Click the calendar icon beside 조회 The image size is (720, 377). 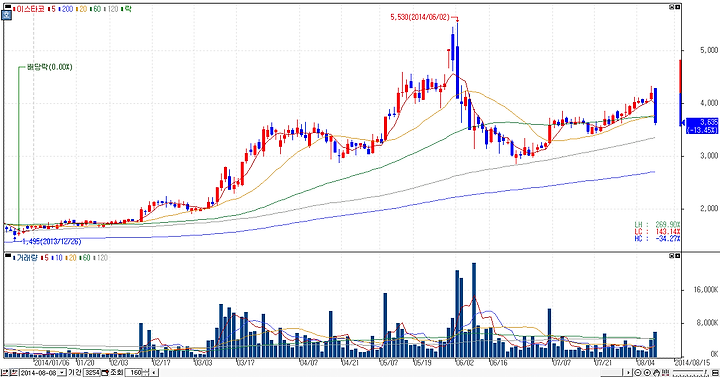click(105, 372)
